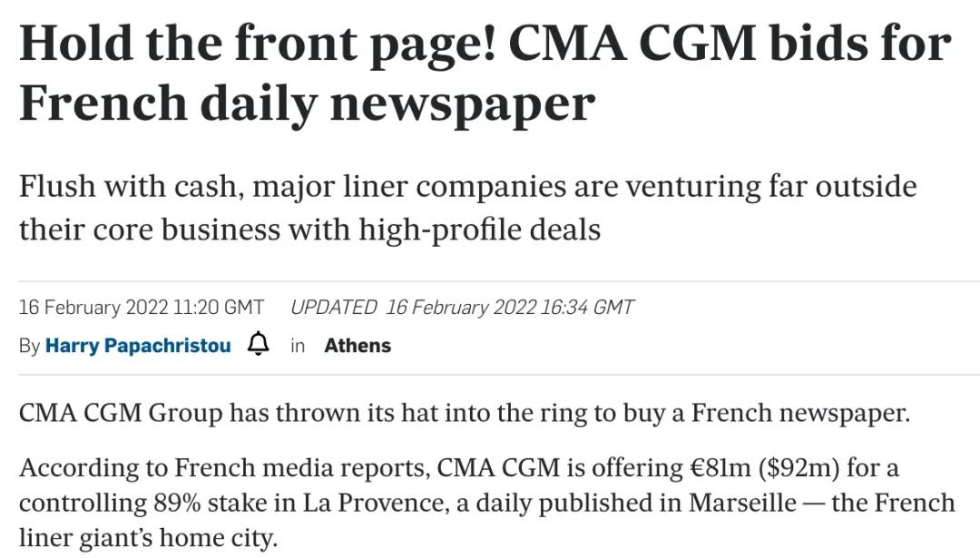Viewport: 980px width, 558px height.
Task: Click "Hold the front page!" in headline
Action: pos(258,44)
